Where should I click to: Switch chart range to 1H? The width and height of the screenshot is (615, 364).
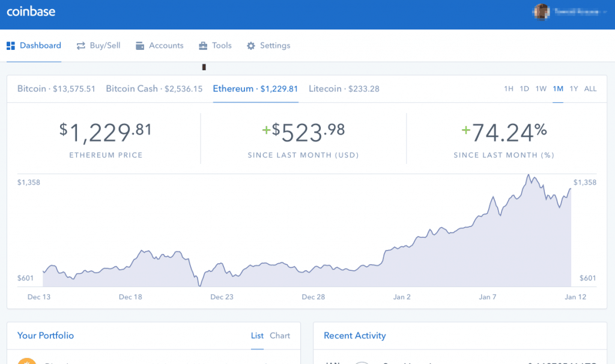click(x=509, y=89)
